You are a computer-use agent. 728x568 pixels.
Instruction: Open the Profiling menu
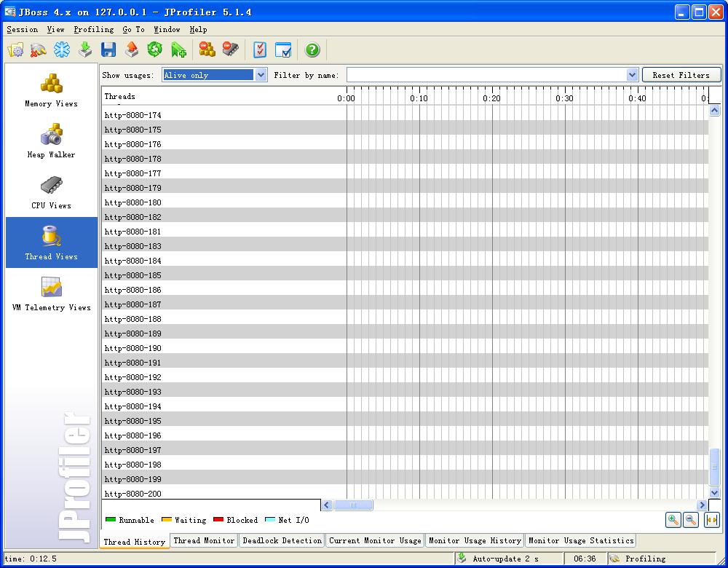point(94,29)
